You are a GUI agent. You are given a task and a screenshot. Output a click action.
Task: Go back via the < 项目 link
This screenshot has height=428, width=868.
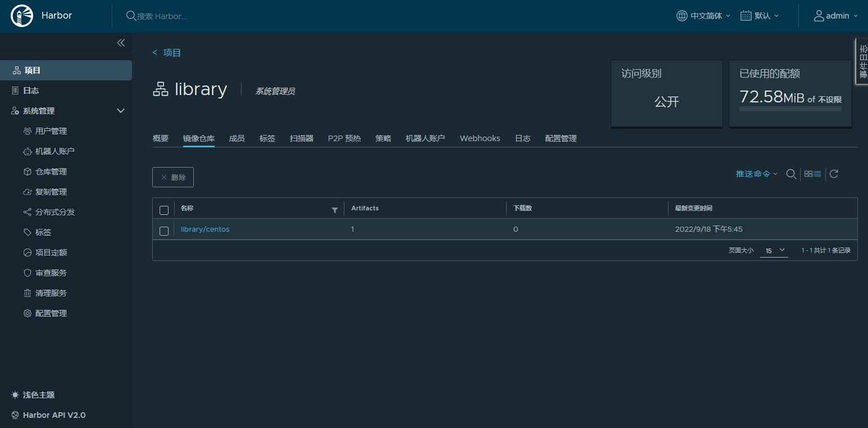(x=167, y=53)
